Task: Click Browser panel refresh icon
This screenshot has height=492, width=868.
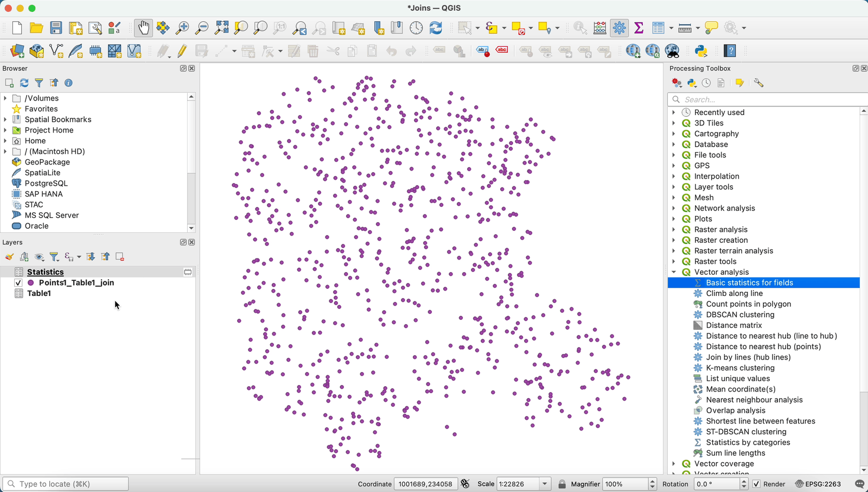Action: coord(24,83)
